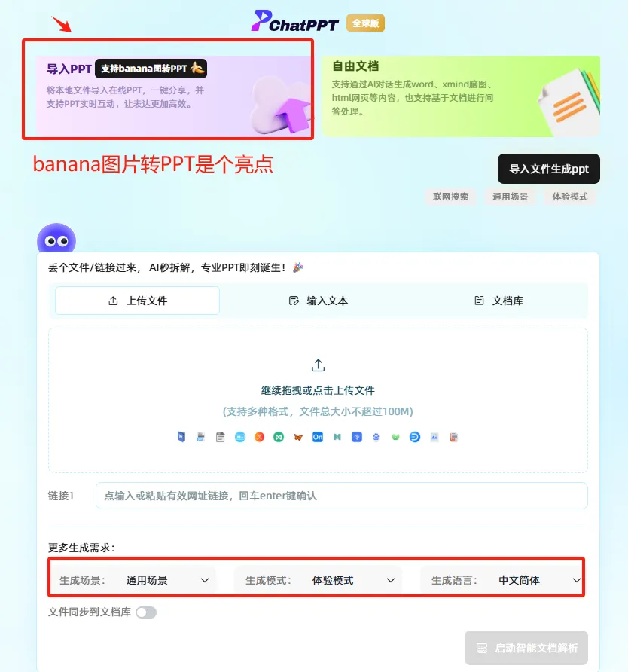Click the Markdown format icon
This screenshot has height=672, width=628.
tap(240, 437)
